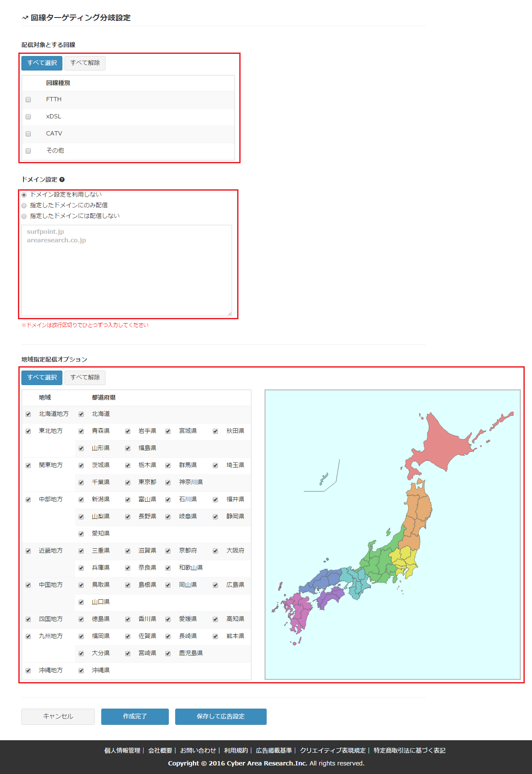This screenshot has height=774, width=532.
Task: Check the その他 line type checkbox
Action: (x=28, y=151)
